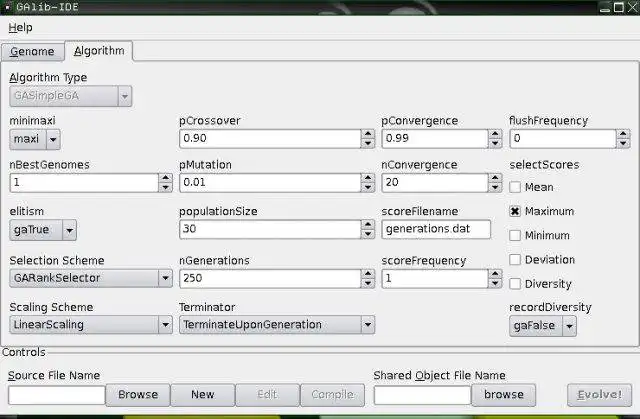Click the Evolve! button
Image resolution: width=640 pixels, height=419 pixels.
(599, 395)
